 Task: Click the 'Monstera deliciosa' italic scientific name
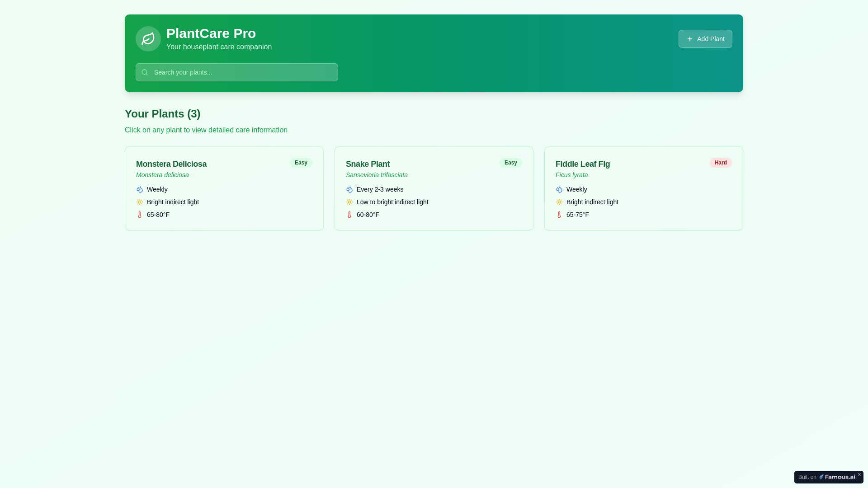click(162, 175)
